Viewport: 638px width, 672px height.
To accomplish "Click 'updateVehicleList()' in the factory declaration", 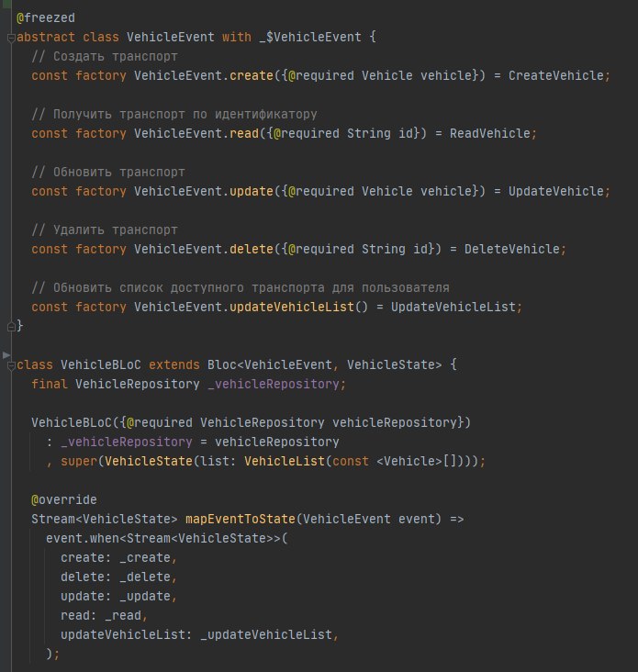I will (x=298, y=308).
